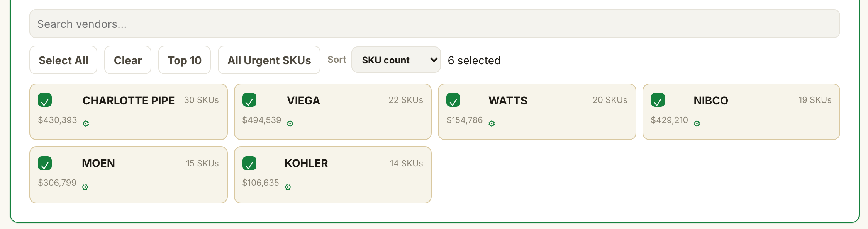Open the SKU count sort dropdown

click(x=396, y=60)
